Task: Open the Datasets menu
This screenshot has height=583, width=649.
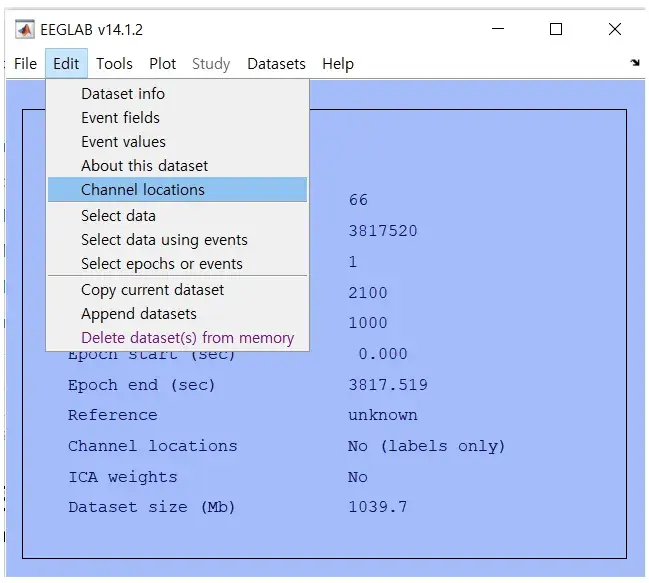Action: point(276,64)
